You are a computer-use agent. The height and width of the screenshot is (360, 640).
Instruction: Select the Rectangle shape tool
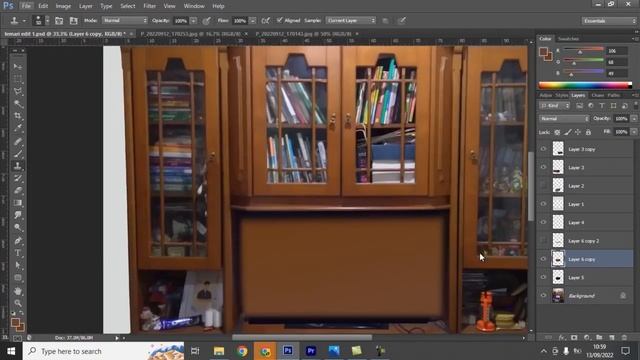click(18, 278)
